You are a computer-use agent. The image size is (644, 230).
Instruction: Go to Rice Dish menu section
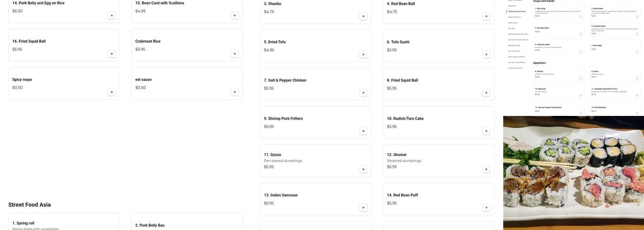click(x=512, y=28)
